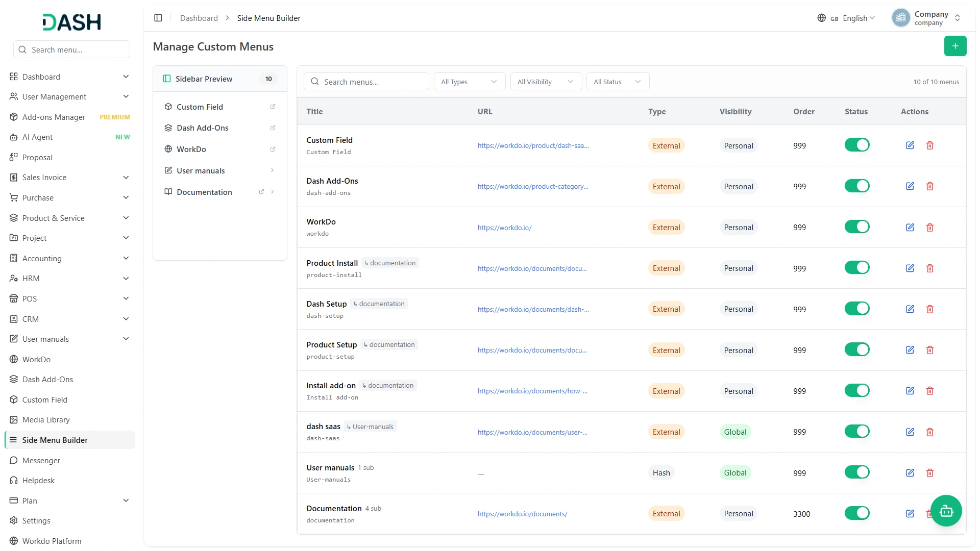Edit the Install add-on menu row
The height and width of the screenshot is (551, 980).
[x=910, y=391]
